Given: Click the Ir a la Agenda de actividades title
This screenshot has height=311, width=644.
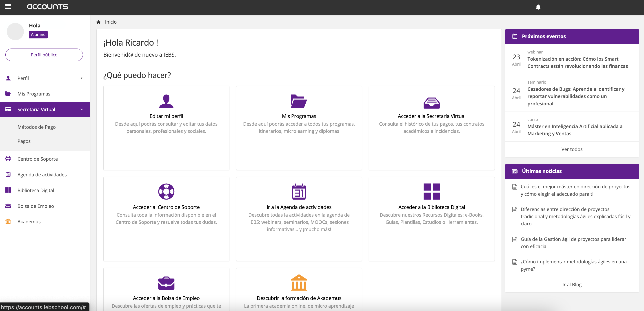Looking at the screenshot, I should click(299, 207).
